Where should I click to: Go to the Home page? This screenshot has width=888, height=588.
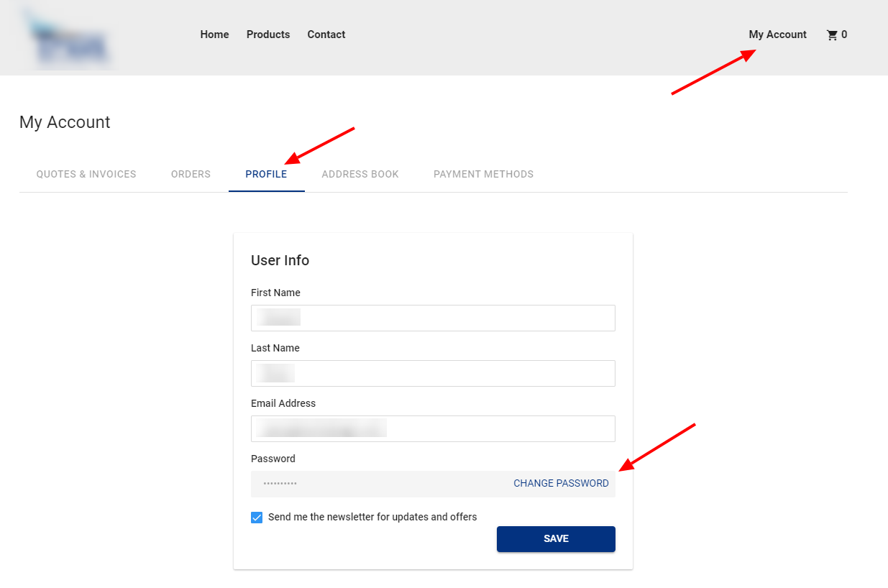coord(214,35)
